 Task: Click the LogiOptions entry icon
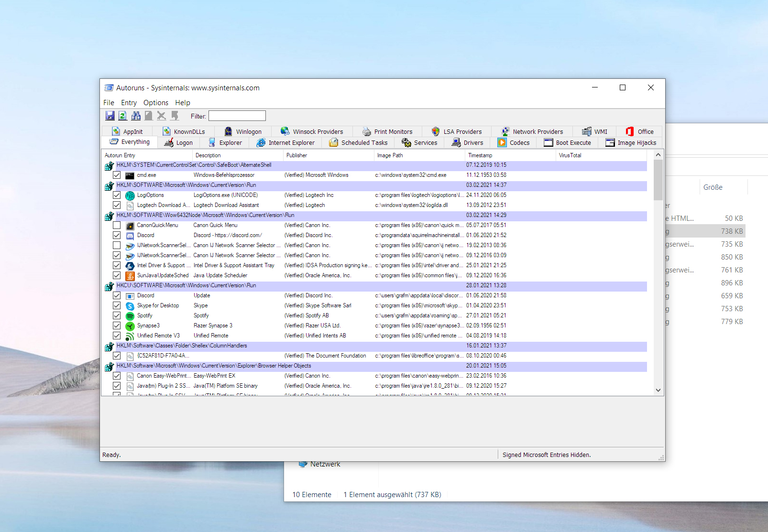130,195
